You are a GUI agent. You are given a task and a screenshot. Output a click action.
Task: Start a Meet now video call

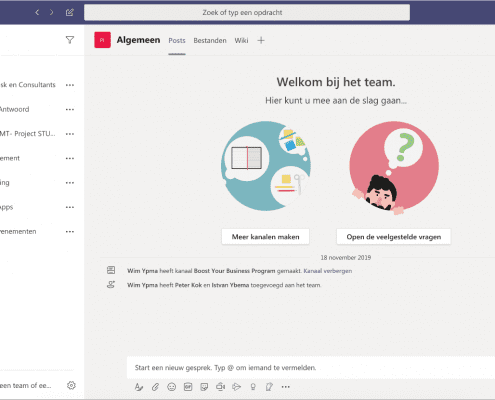point(220,387)
